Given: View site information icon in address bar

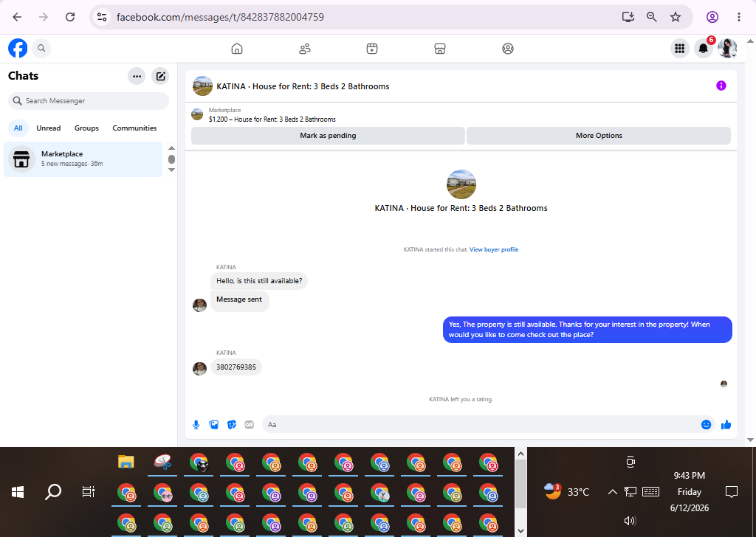Looking at the screenshot, I should [102, 18].
